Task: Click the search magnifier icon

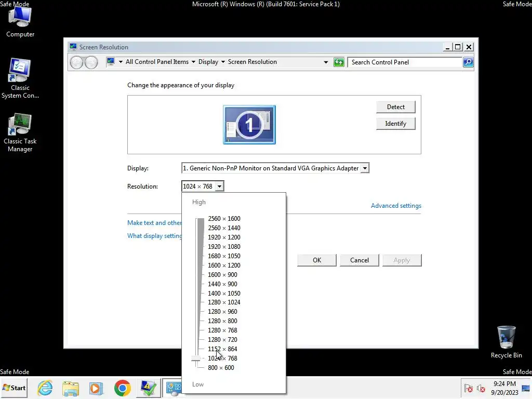Action: (468, 62)
